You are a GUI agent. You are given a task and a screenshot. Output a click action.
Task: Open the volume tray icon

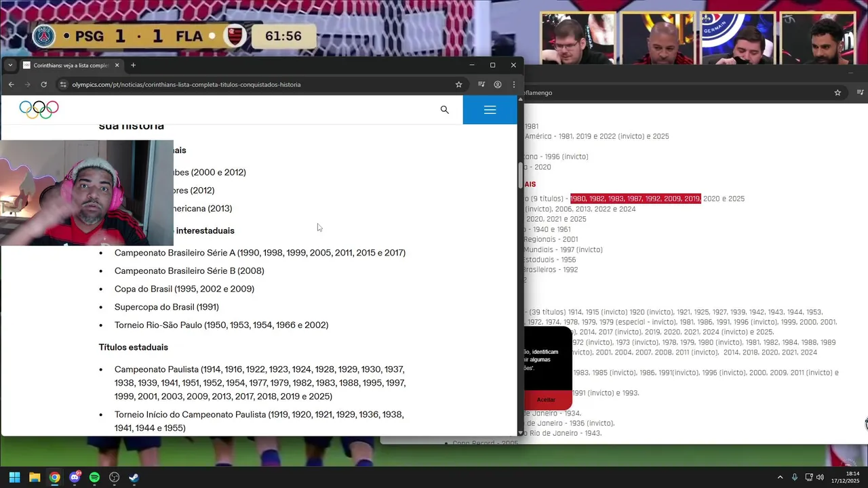(820, 477)
